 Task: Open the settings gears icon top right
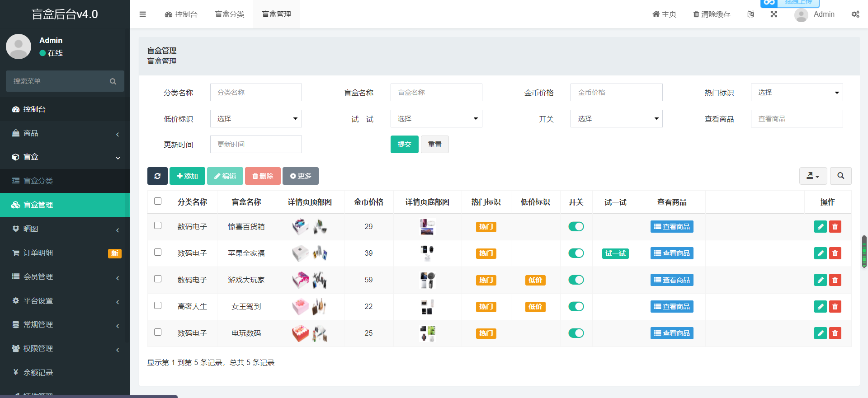pyautogui.click(x=855, y=14)
